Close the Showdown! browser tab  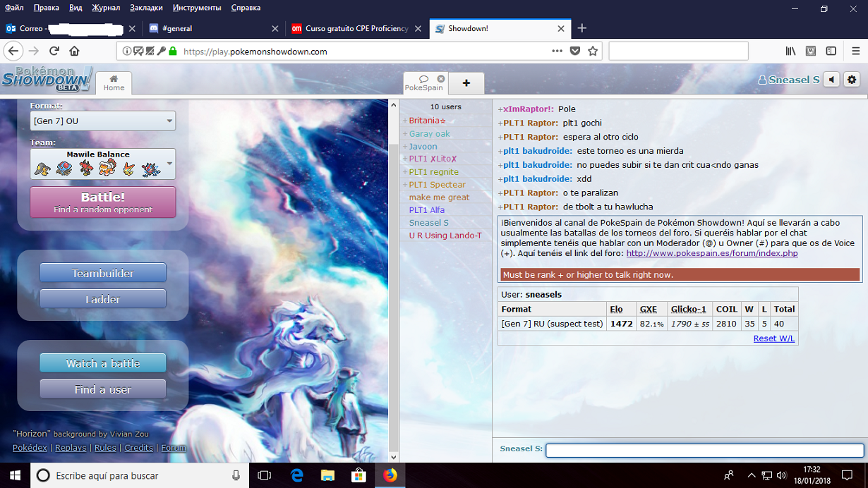point(562,29)
